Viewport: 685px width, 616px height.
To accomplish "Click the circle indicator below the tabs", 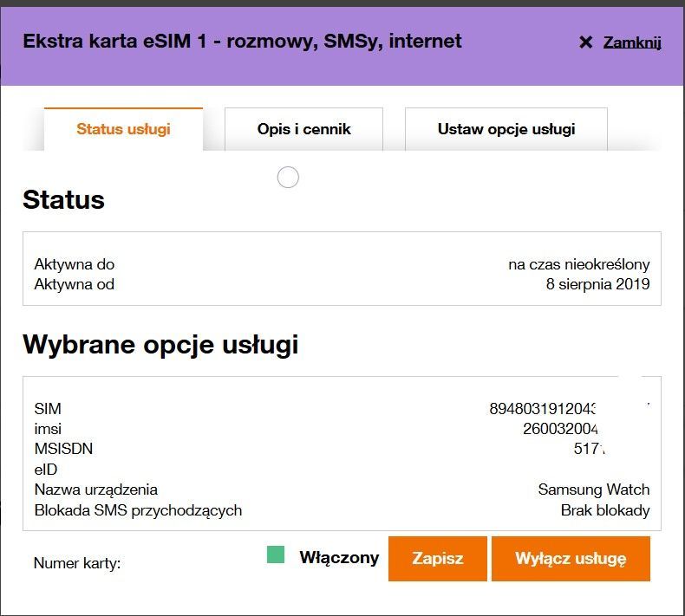I will pos(288,178).
